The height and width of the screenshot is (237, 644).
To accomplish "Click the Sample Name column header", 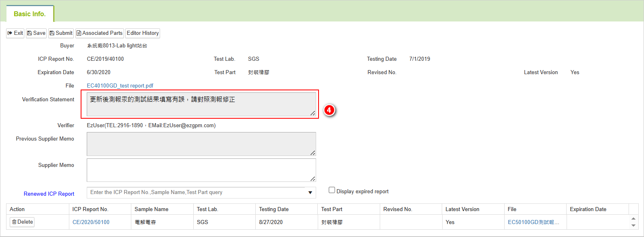I will [x=163, y=209].
